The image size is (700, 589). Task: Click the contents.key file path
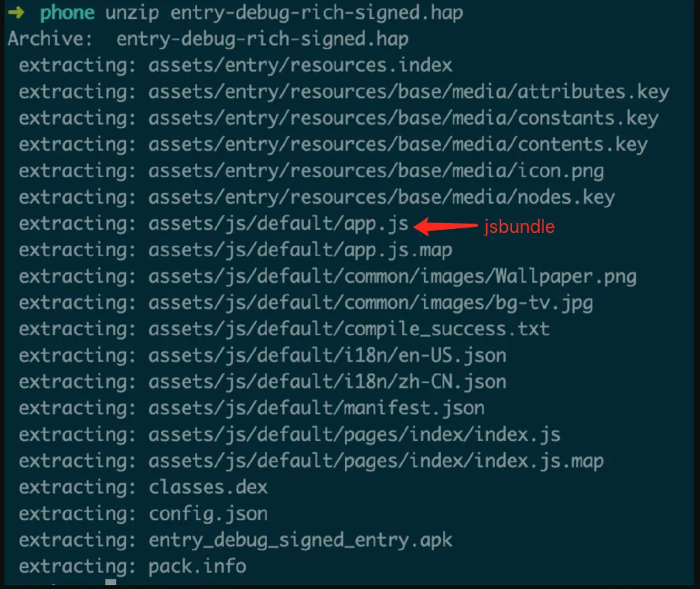[x=398, y=145]
